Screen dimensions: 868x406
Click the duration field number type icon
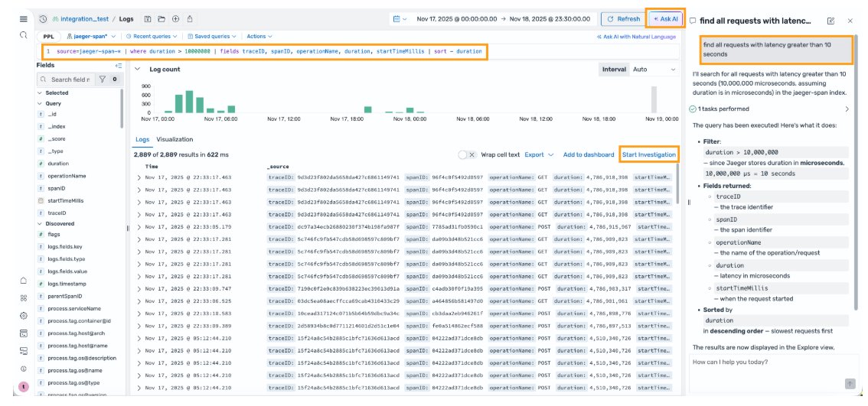[x=41, y=164]
